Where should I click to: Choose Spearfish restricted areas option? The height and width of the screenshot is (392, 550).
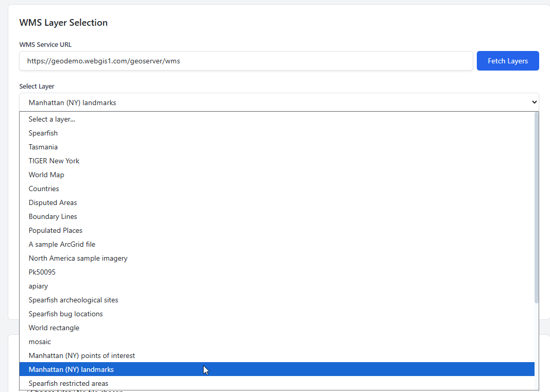pos(68,383)
